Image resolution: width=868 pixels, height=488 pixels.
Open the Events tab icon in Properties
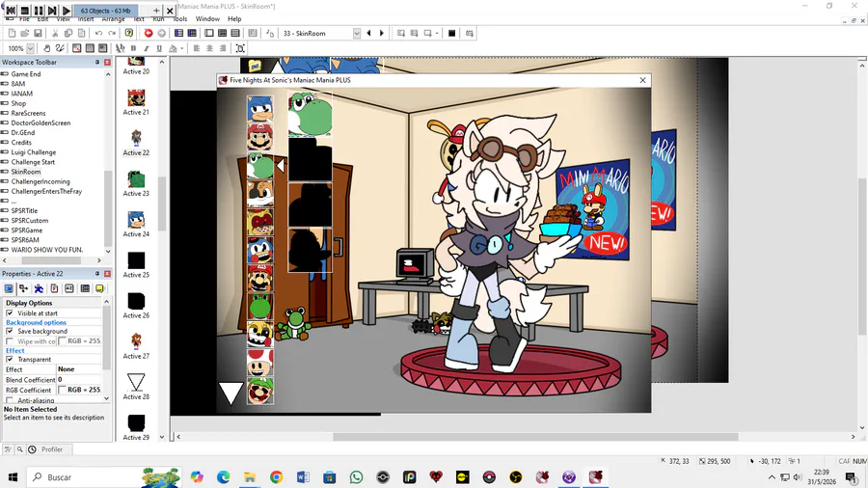tap(85, 288)
